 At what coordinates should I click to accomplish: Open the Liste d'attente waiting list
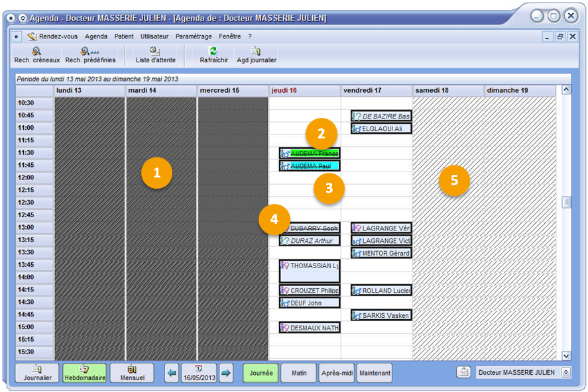pos(155,52)
